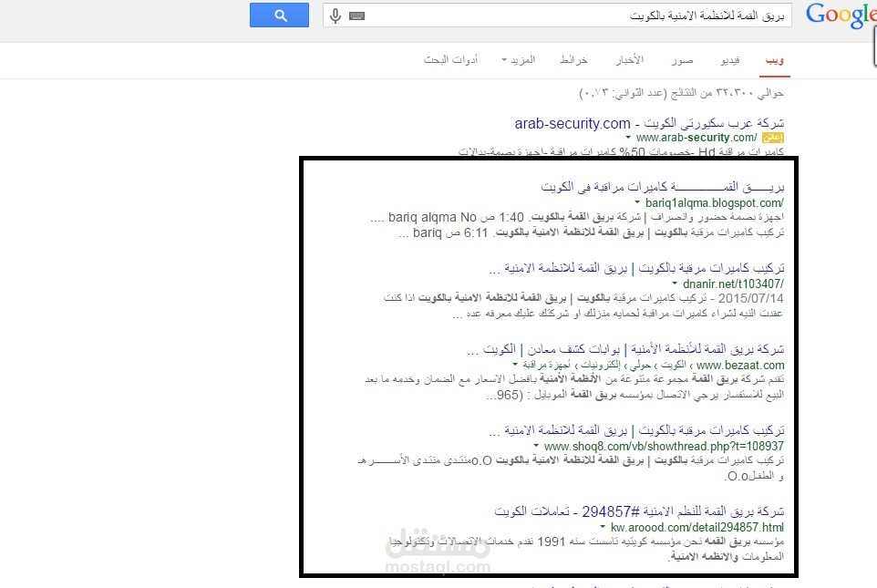Click the Google logo
The height and width of the screenshot is (588, 877).
841,15
